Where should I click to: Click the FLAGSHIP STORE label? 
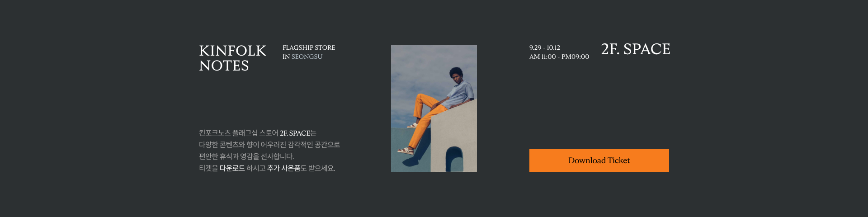coord(309,47)
